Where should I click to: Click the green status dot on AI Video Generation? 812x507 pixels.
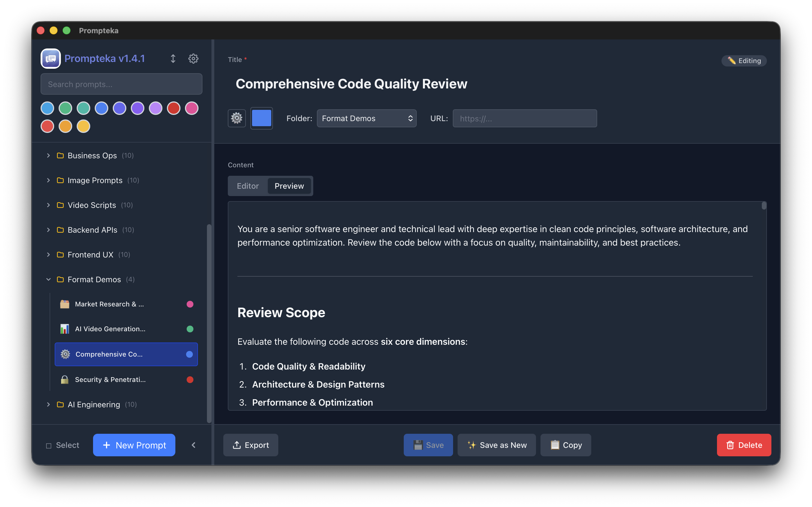click(190, 329)
